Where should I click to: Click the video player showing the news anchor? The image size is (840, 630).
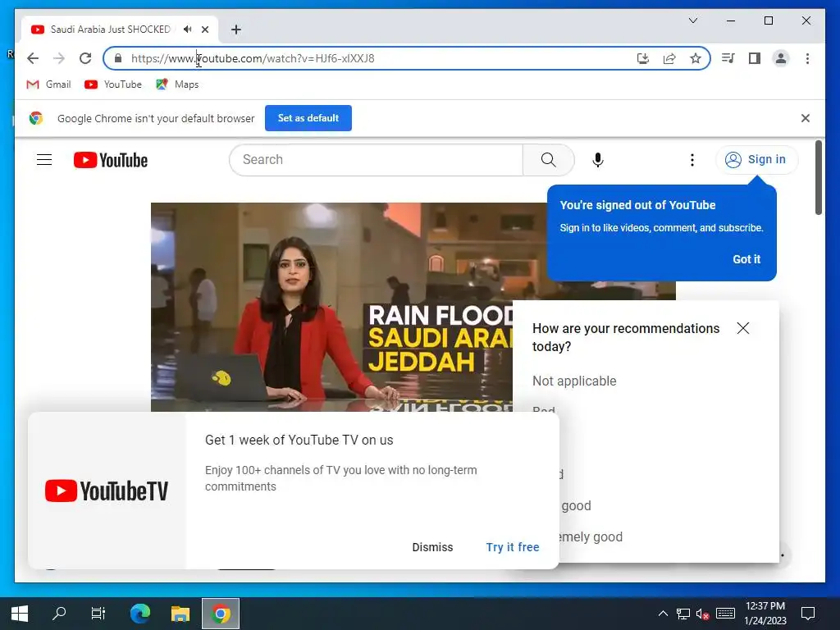coord(331,307)
